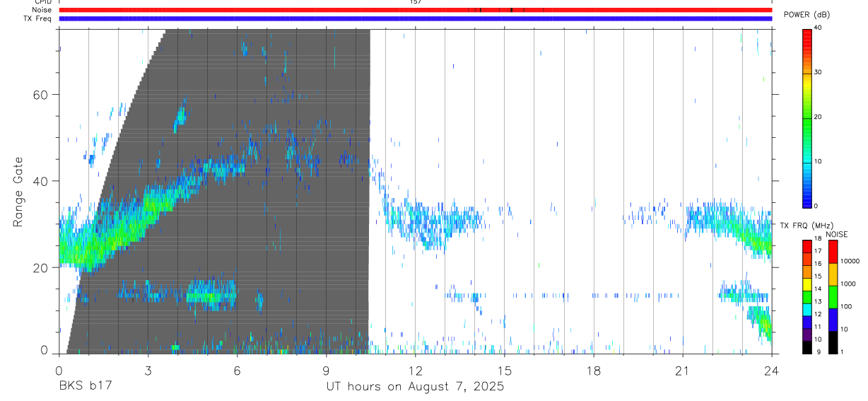
Task: Click y-axis tick label '60'
Action: tap(40, 95)
